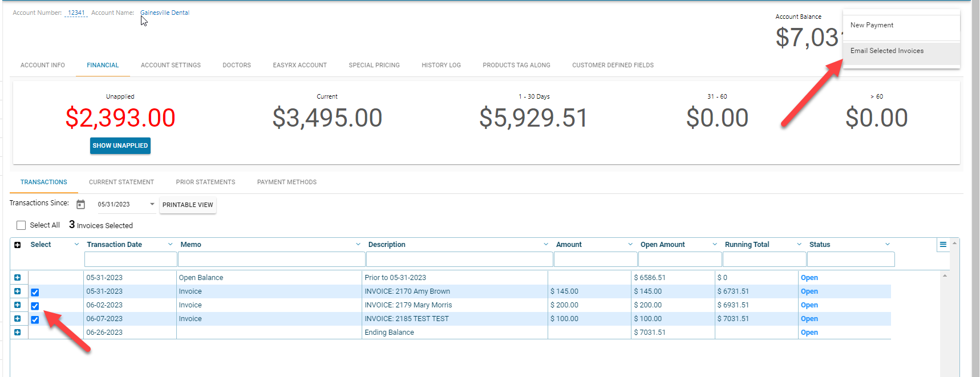Open the Gainesville Dental account name link

165,13
